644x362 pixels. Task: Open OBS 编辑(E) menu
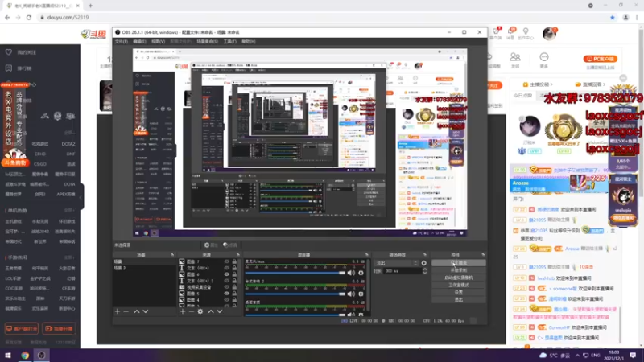pos(139,42)
